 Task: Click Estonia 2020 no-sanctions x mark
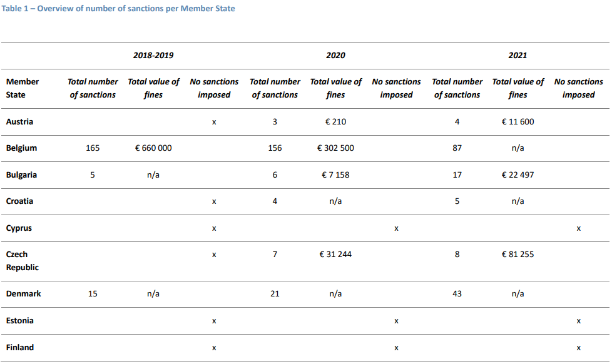(x=396, y=321)
